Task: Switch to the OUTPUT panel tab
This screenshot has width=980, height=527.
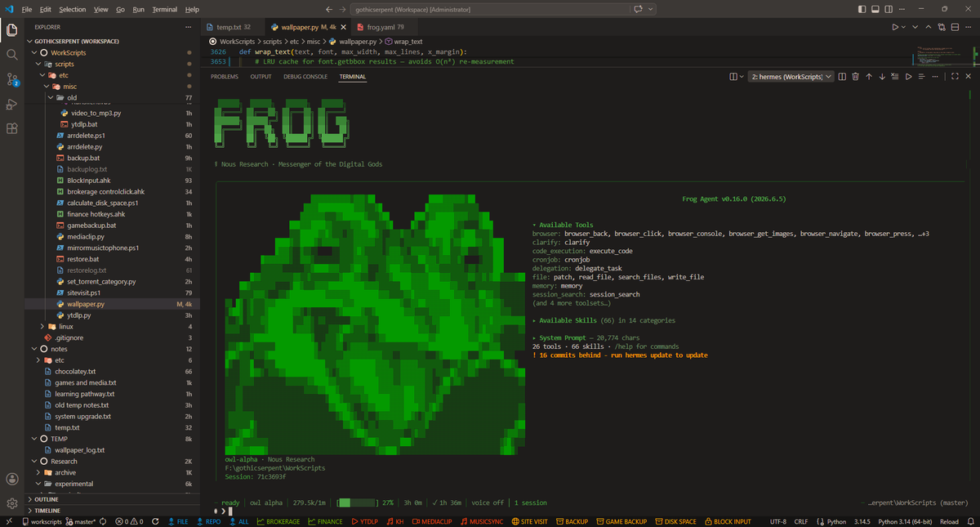Action: [x=261, y=77]
